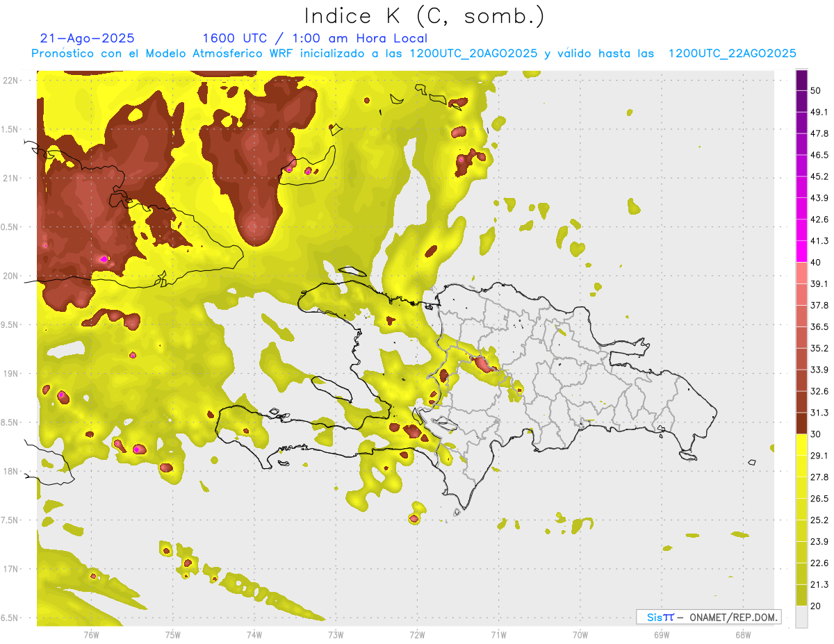The height and width of the screenshot is (644, 834).
Task: Click the "21.3" color scale value
Action: [x=819, y=585]
